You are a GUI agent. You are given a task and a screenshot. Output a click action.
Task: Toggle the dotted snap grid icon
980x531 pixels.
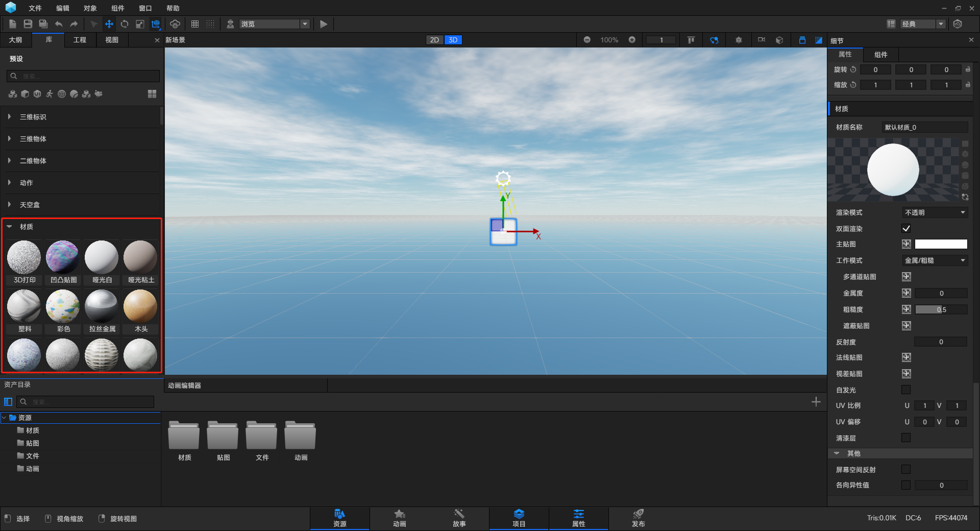click(x=210, y=24)
